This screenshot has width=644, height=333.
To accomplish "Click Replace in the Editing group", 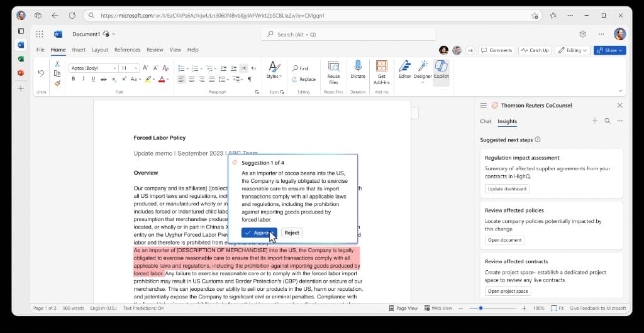I will click(304, 80).
